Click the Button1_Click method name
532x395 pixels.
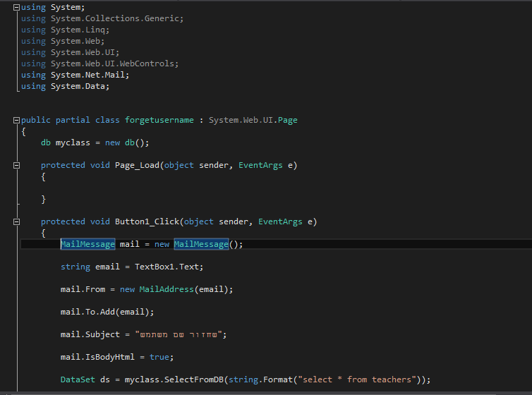[147, 221]
